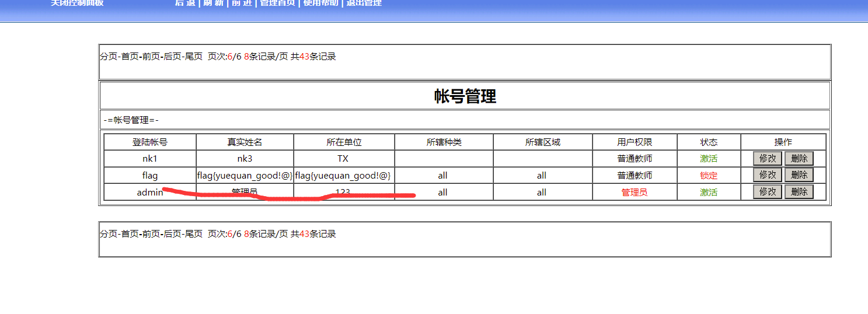This screenshot has height=314, width=868.
Task: Open 前页 in the top pagination bar
Action: (151, 57)
